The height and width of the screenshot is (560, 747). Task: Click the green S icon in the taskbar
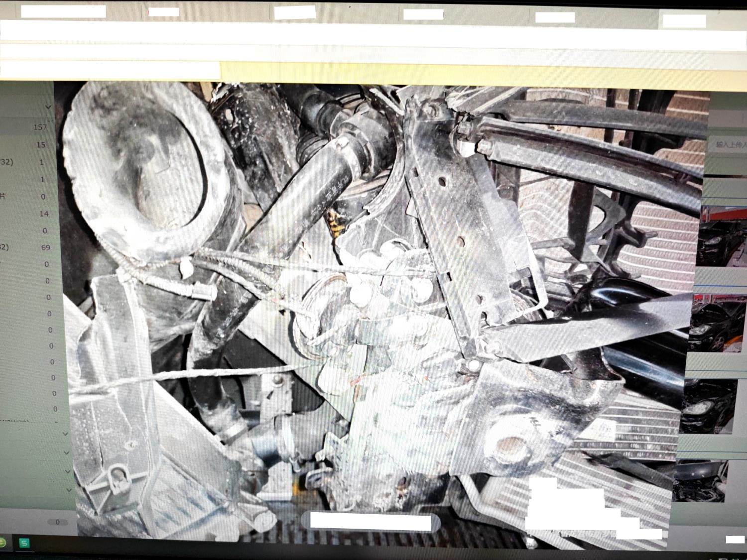click(x=24, y=543)
